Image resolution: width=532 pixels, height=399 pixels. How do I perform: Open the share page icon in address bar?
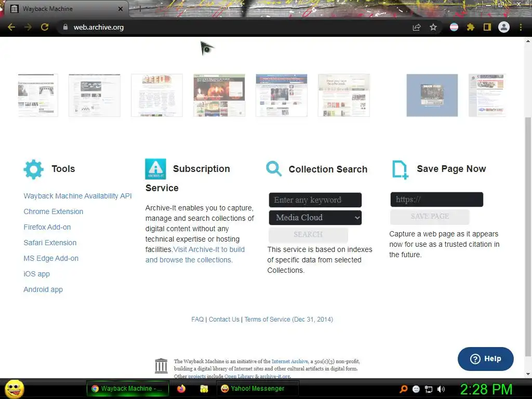417,27
